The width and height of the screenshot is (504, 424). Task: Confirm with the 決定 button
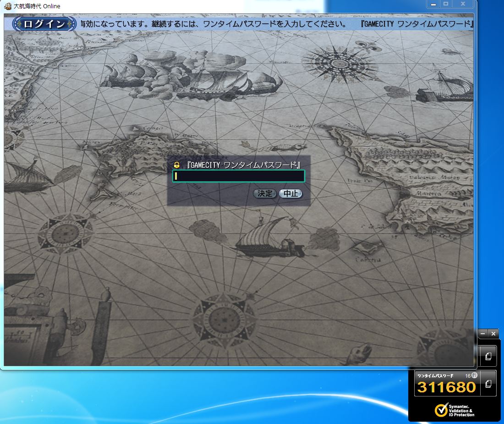coord(264,193)
